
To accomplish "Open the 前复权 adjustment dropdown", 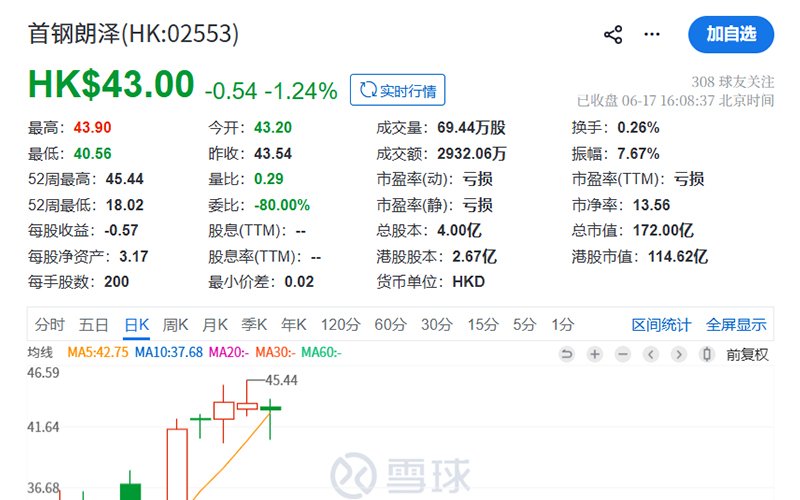I will coord(747,355).
